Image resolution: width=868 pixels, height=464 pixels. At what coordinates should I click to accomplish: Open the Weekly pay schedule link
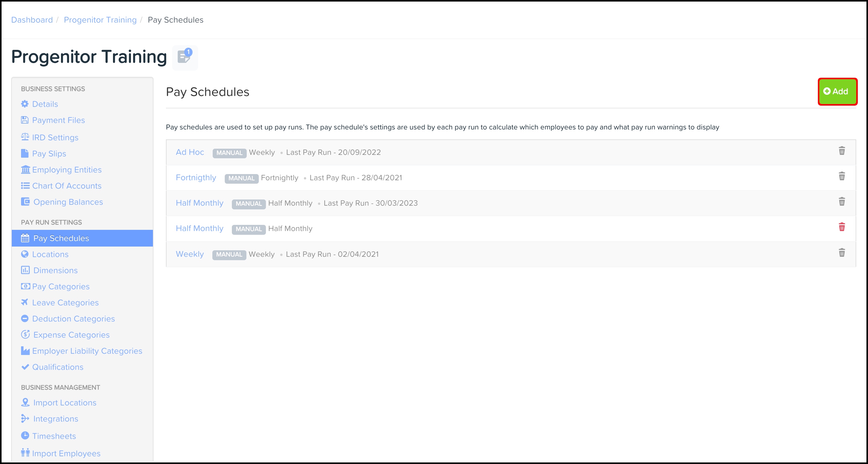coord(190,254)
